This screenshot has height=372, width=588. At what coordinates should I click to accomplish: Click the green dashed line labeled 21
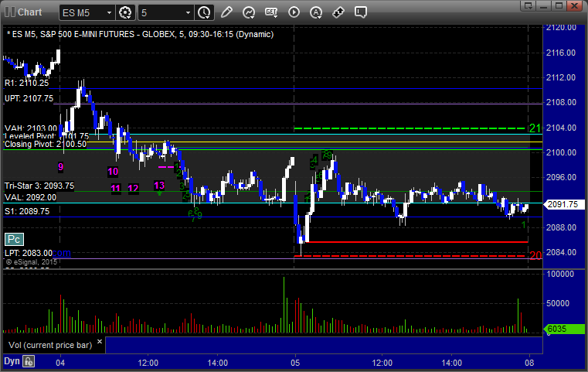click(x=411, y=128)
